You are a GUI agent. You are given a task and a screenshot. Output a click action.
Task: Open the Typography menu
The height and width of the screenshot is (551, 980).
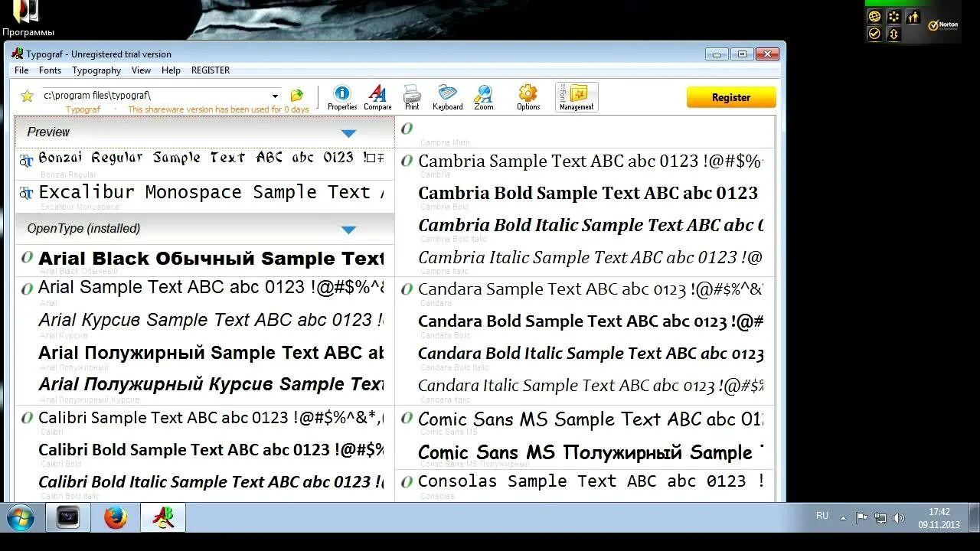coord(96,70)
